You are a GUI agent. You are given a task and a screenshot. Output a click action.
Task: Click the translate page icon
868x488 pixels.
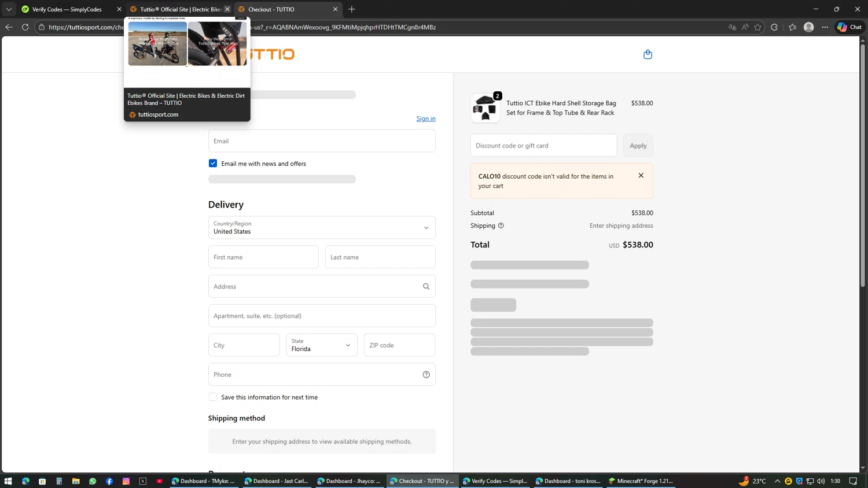tap(732, 27)
